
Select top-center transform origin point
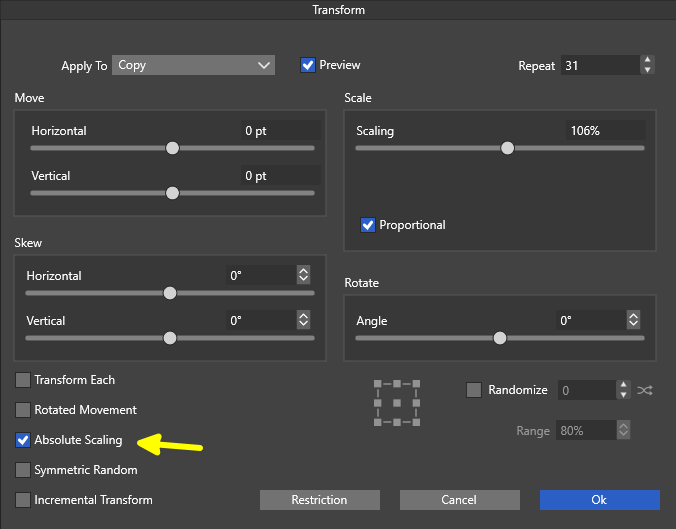pos(397,384)
